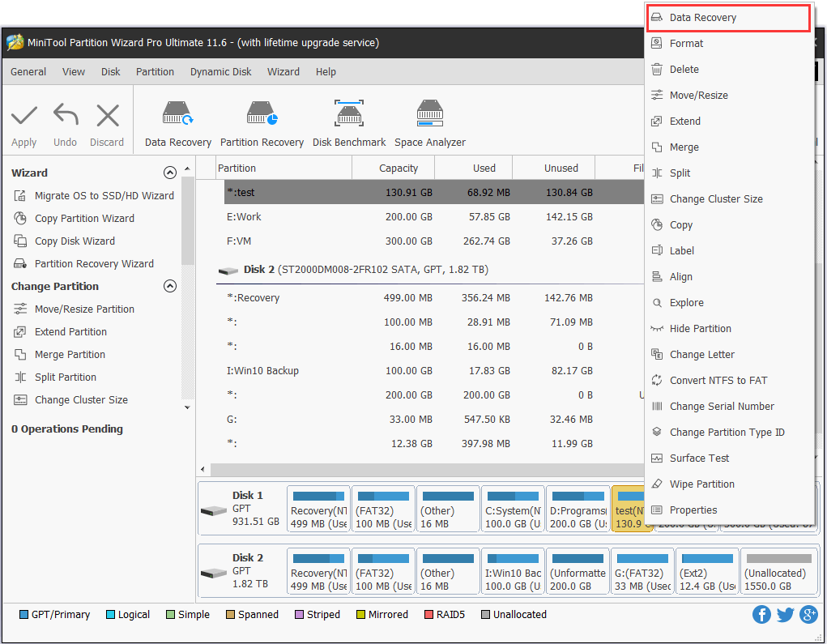
Task: Open Copy Disk Wizard in sidebar
Action: click(64, 241)
